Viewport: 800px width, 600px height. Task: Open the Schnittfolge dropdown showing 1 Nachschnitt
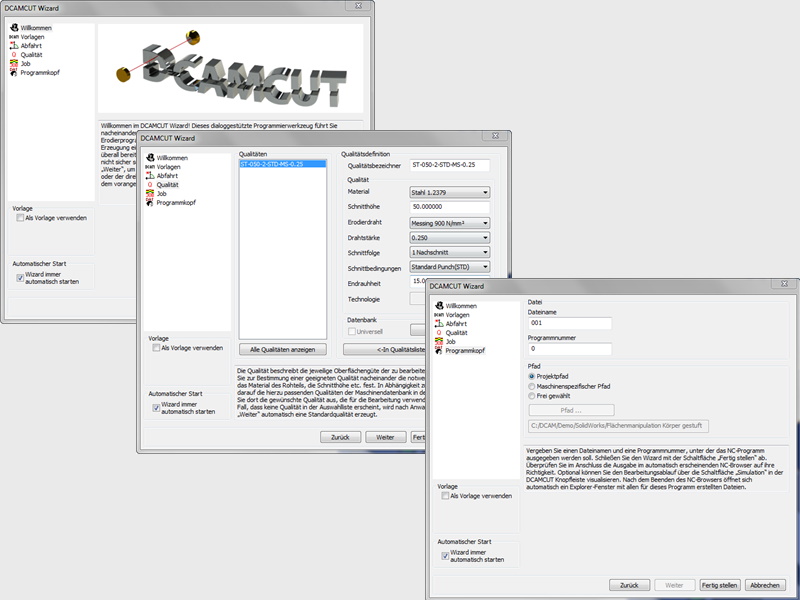(x=449, y=252)
